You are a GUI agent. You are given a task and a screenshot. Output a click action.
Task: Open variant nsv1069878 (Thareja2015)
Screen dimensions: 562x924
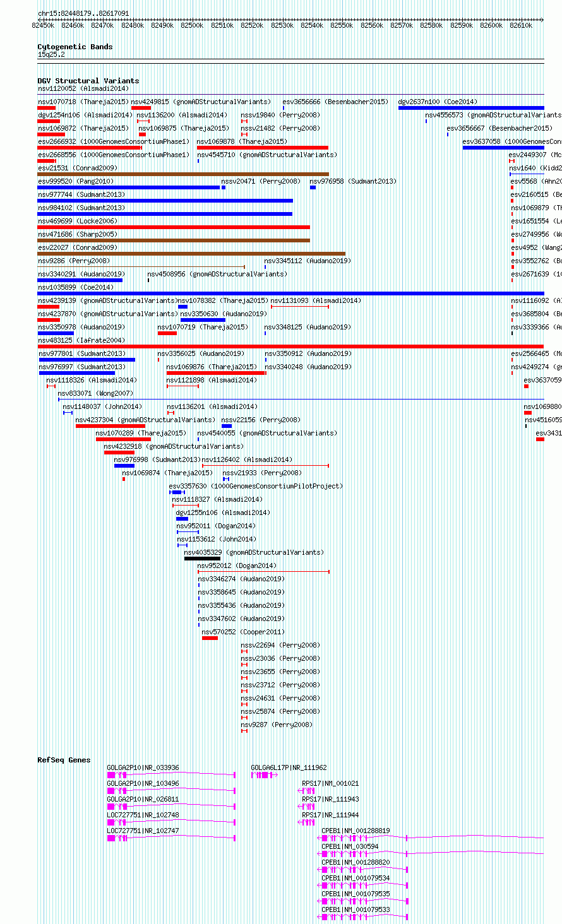pyautogui.click(x=242, y=141)
